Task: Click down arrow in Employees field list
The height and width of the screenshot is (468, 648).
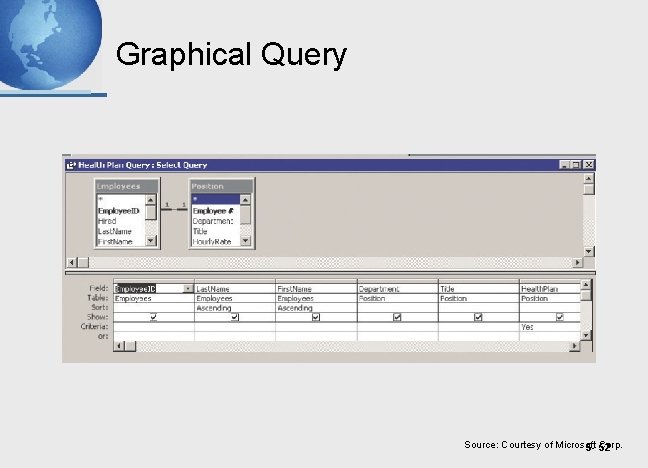Action: pos(151,240)
